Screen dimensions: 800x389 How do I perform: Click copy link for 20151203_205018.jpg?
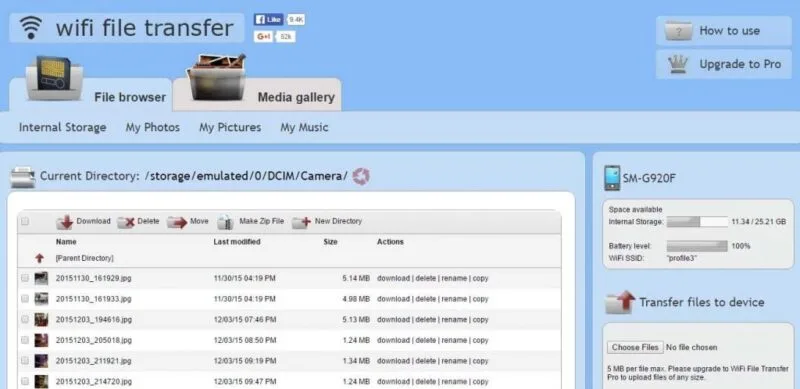(x=481, y=340)
